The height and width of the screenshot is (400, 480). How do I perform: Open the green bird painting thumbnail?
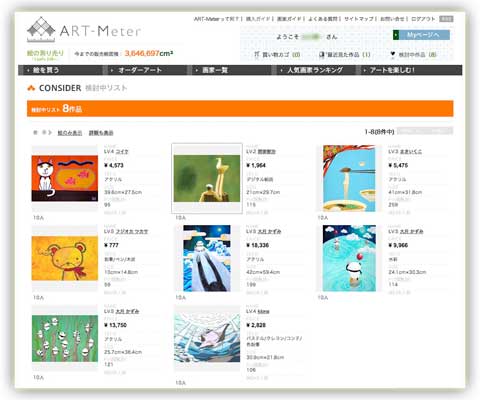207,178
